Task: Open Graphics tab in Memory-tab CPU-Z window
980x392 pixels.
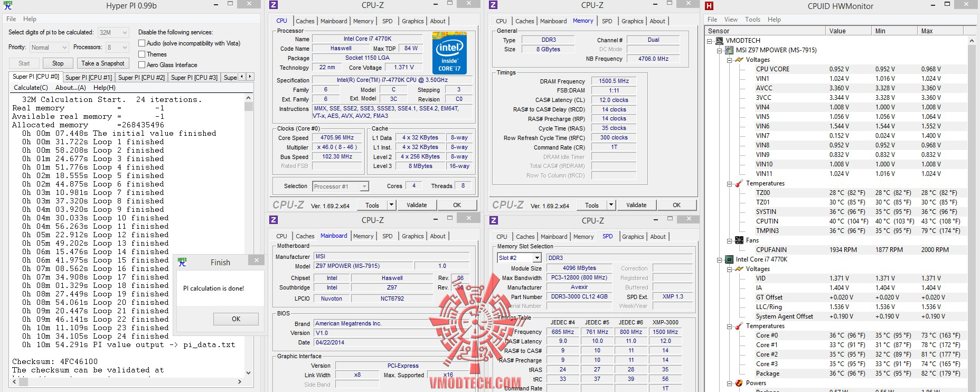Action: pos(632,21)
